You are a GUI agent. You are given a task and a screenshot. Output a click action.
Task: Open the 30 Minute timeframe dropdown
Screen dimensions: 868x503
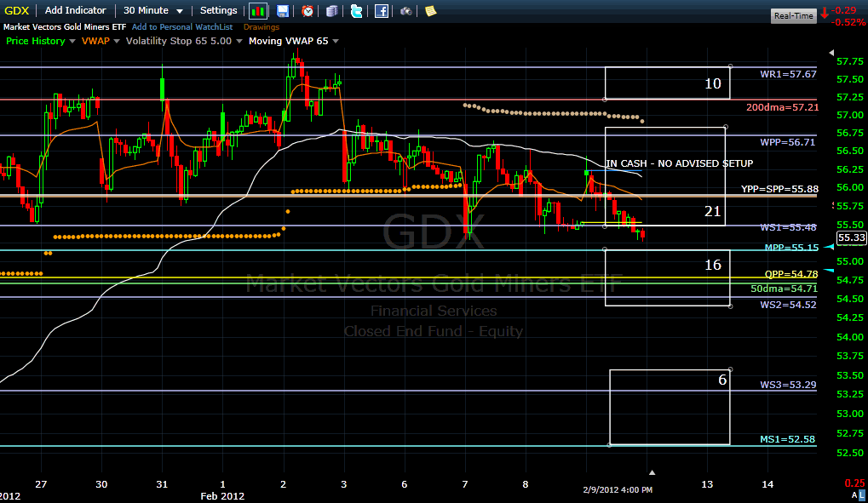pyautogui.click(x=153, y=10)
